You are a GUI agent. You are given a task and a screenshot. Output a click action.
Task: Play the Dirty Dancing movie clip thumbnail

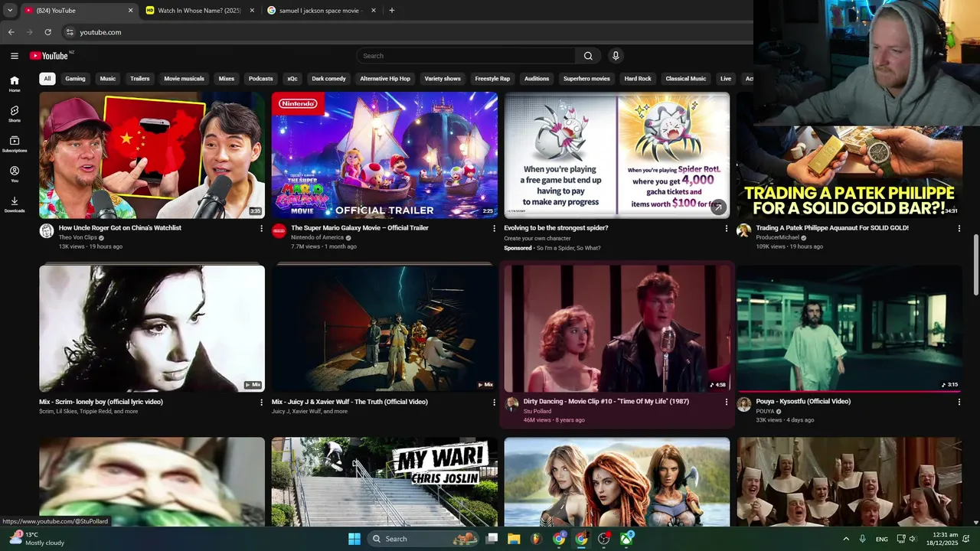[617, 328]
